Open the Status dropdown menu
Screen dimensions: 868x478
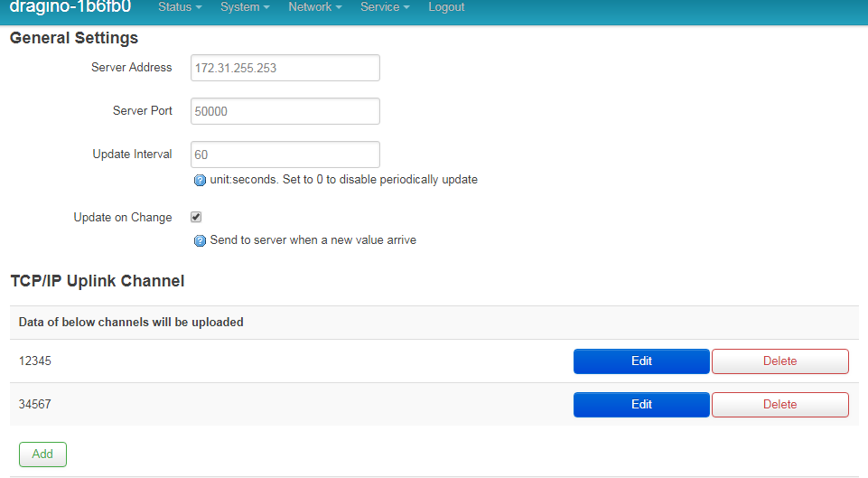click(x=180, y=7)
